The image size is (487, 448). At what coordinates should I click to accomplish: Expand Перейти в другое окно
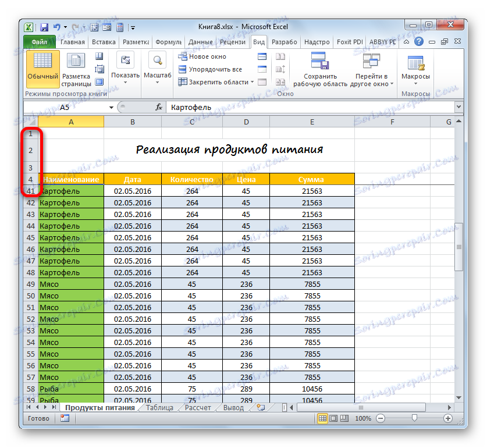pyautogui.click(x=371, y=69)
